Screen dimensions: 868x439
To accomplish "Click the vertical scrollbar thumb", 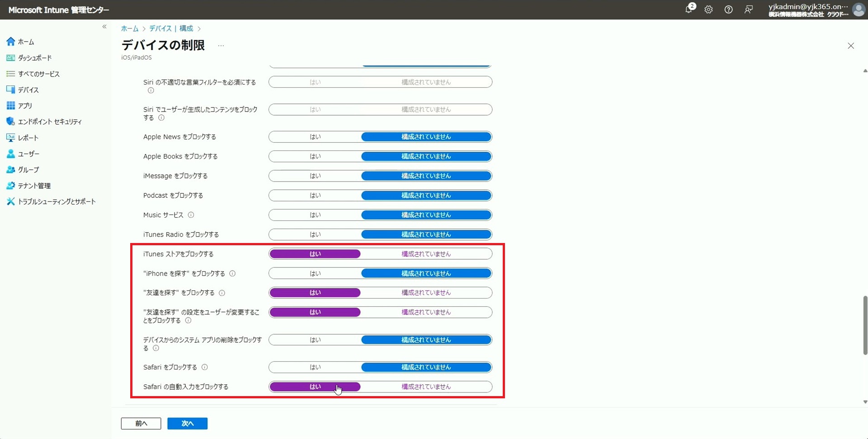I will (x=865, y=325).
